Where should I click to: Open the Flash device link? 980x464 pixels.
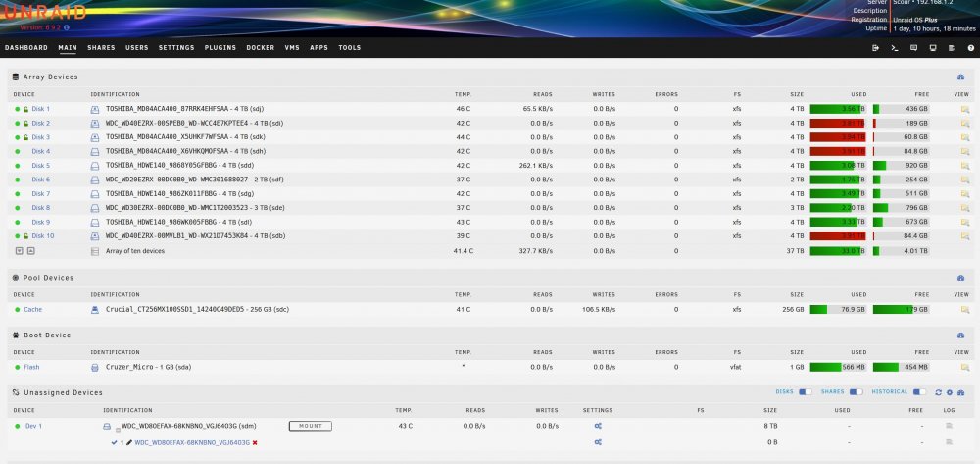coord(31,367)
